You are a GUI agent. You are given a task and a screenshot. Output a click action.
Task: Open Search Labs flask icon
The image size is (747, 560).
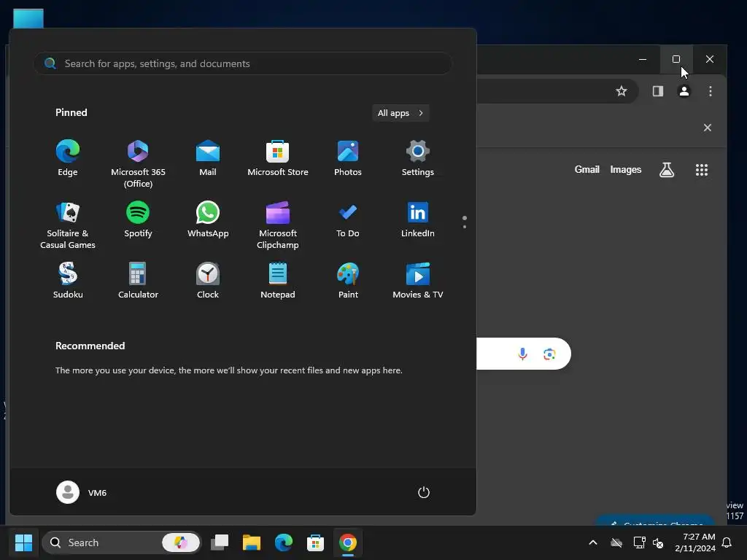667,169
